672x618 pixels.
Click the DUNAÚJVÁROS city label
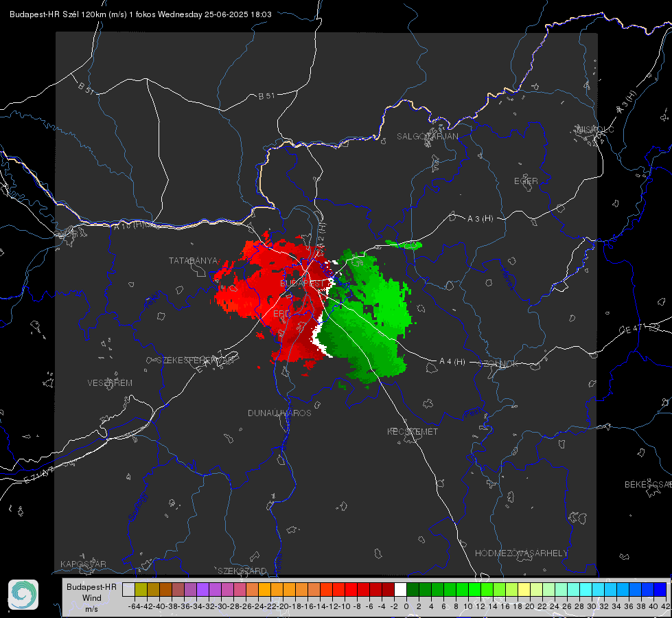(279, 413)
